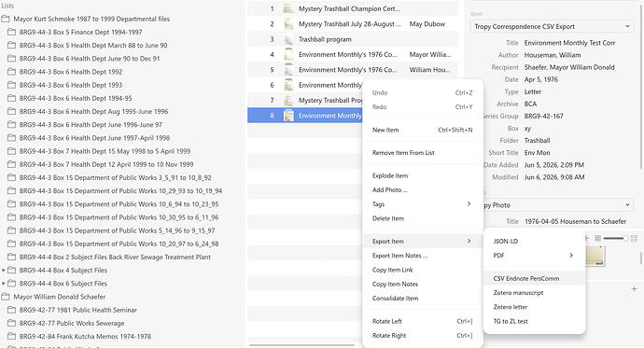644x348 pixels.
Task: Click Undo in context menu
Action: (423, 92)
